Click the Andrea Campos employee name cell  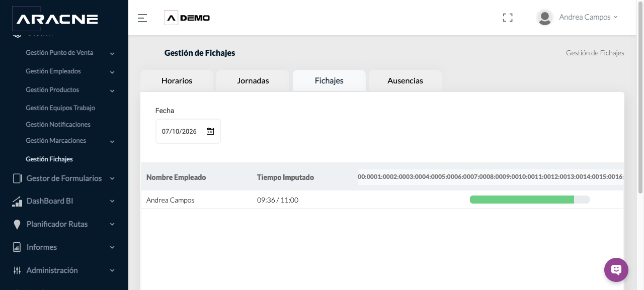click(170, 200)
